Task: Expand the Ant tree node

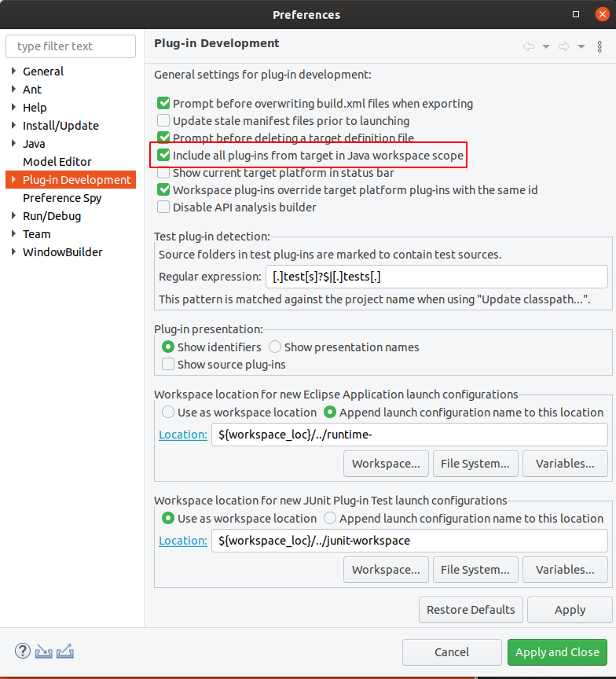Action: [13, 90]
